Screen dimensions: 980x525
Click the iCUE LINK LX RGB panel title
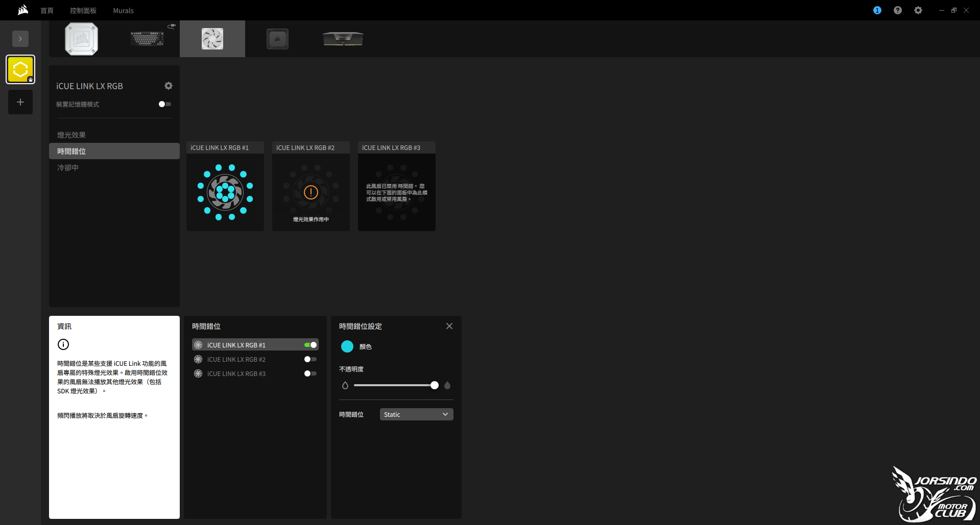(x=89, y=86)
